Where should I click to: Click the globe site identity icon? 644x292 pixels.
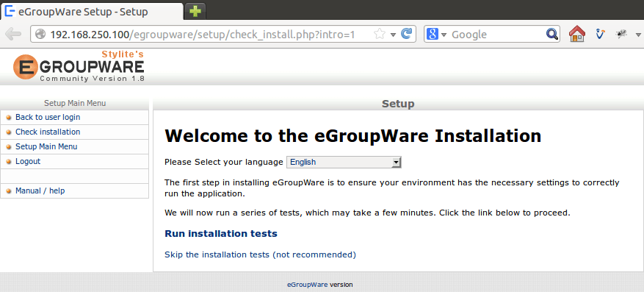(40, 34)
